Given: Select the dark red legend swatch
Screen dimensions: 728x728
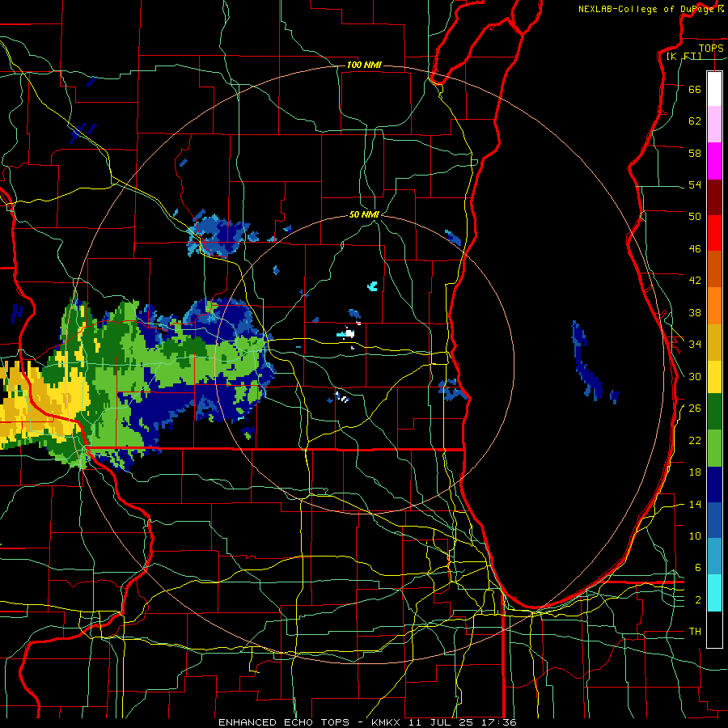Looking at the screenshot, I should tap(714, 197).
